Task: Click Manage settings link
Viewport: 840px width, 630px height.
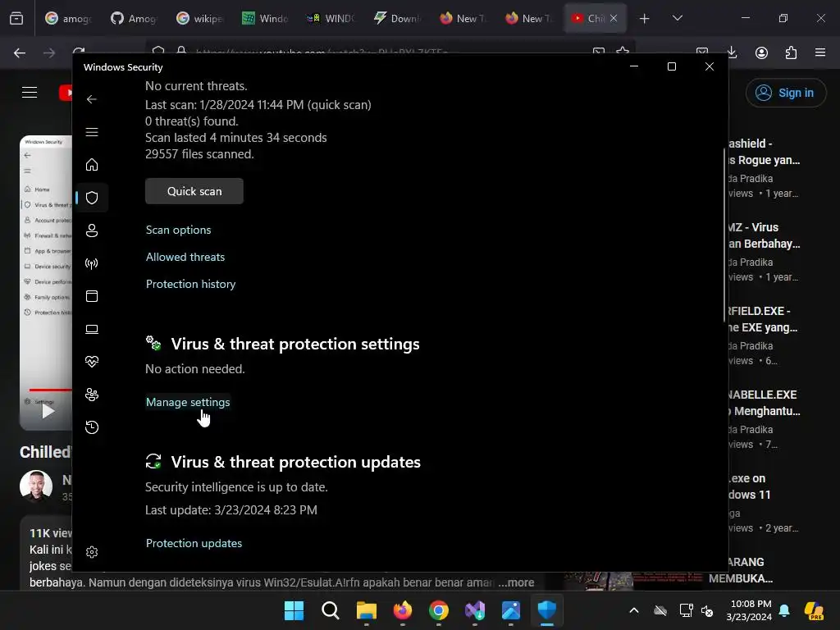Action: 188,402
